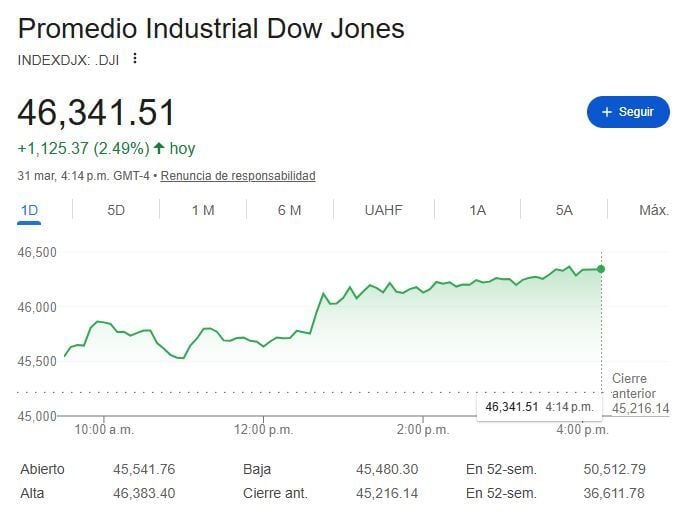Click the Abierto value 45,541.76
This screenshot has width=683, height=530.
click(x=144, y=468)
